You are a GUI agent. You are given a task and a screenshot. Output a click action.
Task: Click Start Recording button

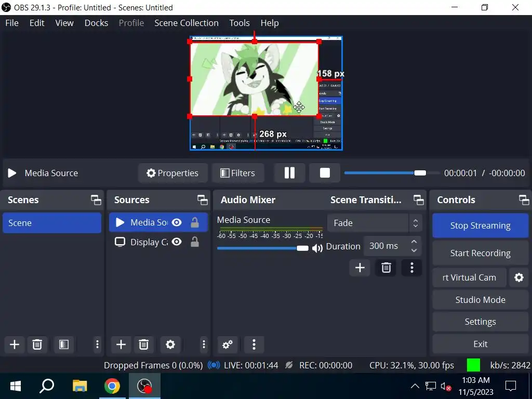(480, 253)
